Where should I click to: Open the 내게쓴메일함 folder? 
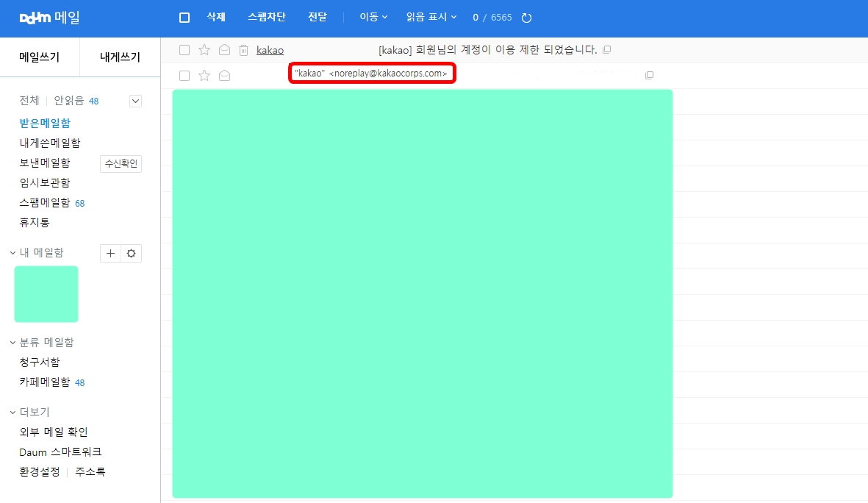tap(50, 143)
